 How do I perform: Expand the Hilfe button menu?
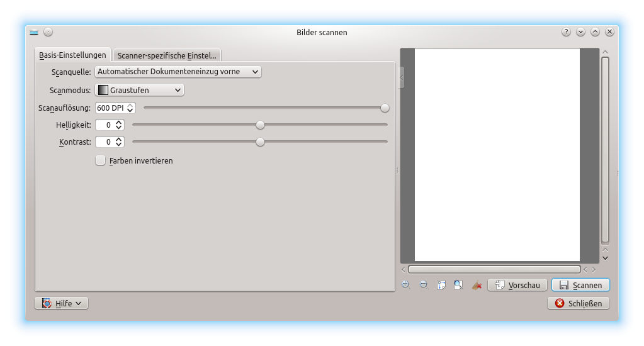(x=61, y=303)
